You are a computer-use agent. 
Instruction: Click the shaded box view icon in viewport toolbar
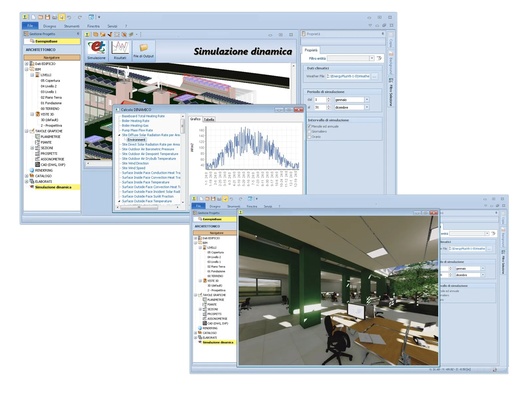click(x=103, y=34)
